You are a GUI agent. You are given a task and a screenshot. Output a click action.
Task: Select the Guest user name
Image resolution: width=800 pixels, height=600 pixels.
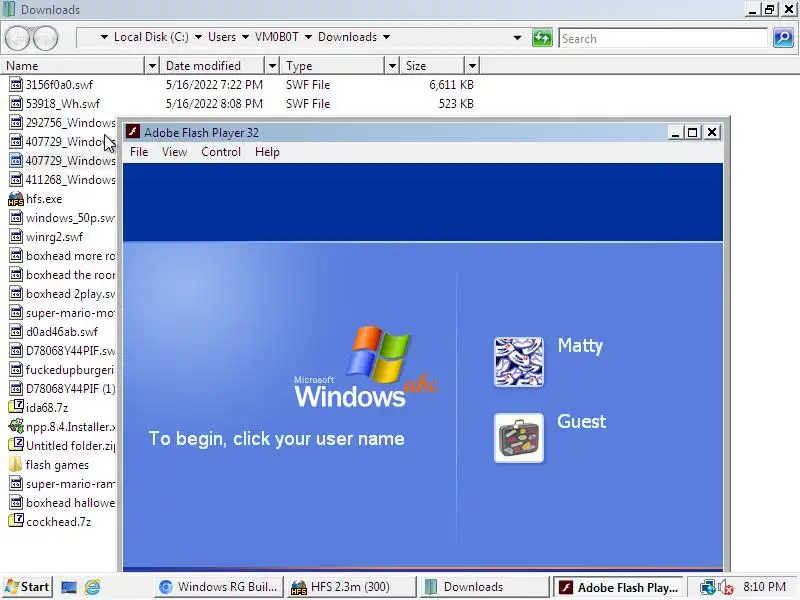pyautogui.click(x=582, y=421)
